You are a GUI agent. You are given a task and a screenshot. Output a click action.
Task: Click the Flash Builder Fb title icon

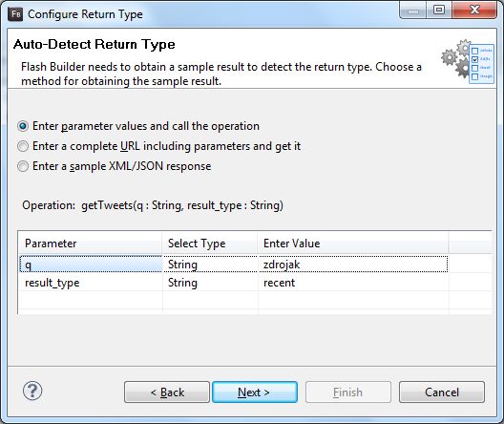coord(15,14)
